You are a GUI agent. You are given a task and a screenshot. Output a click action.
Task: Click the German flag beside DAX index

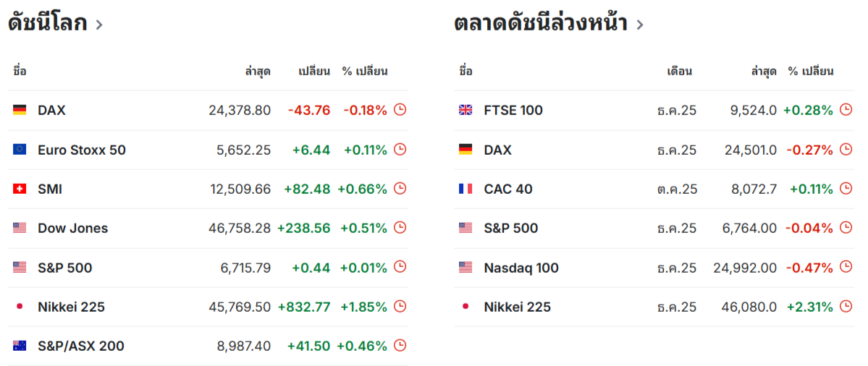(x=20, y=111)
